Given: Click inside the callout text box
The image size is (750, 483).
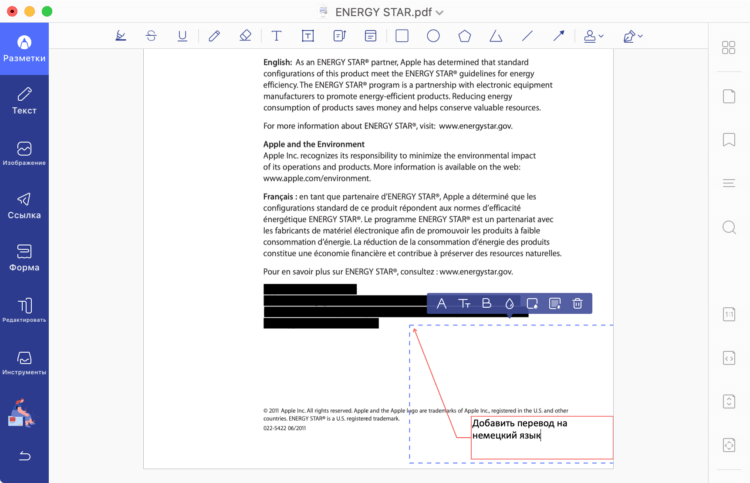Looking at the screenshot, I should (x=542, y=438).
